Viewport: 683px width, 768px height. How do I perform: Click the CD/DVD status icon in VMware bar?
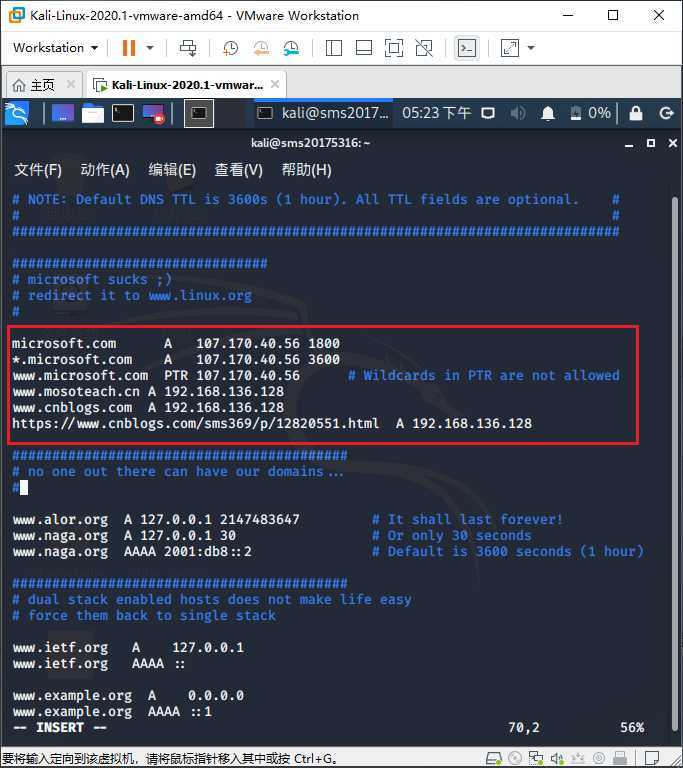[x=514, y=758]
